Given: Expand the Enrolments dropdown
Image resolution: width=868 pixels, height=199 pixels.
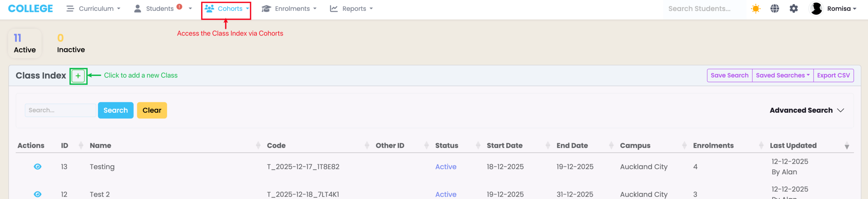Looking at the screenshot, I should coord(289,8).
